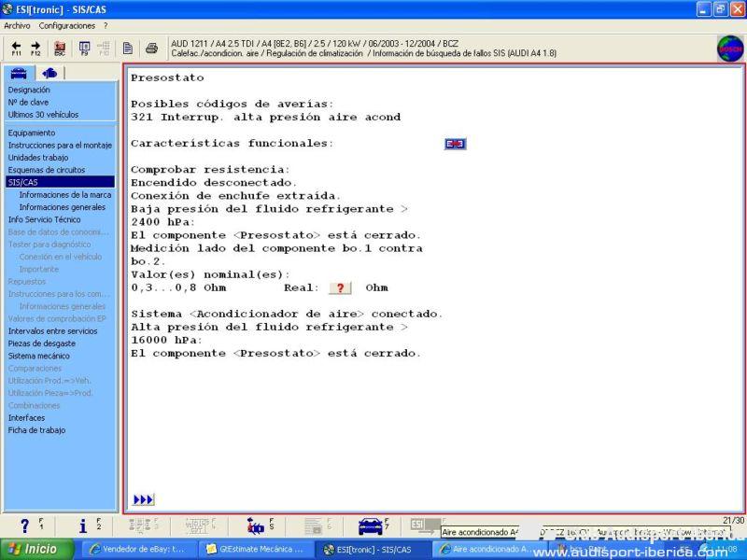This screenshot has width=747, height=560.
Task: Click ESI[tronic] - SIS/CAS taskbar button
Action: click(374, 549)
